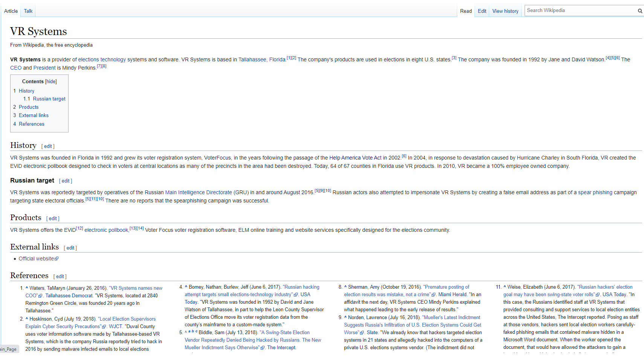The width and height of the screenshot is (644, 356).
Task: Select the Read tab
Action: tap(466, 11)
